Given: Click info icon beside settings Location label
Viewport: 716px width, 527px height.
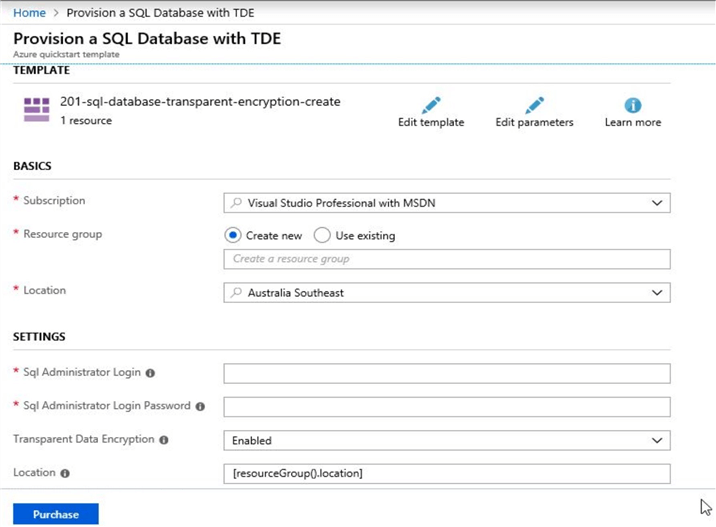Looking at the screenshot, I should pyautogui.click(x=65, y=473).
